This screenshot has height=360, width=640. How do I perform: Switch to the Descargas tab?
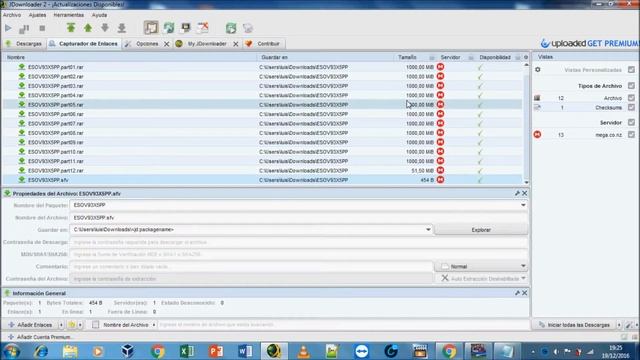24,44
